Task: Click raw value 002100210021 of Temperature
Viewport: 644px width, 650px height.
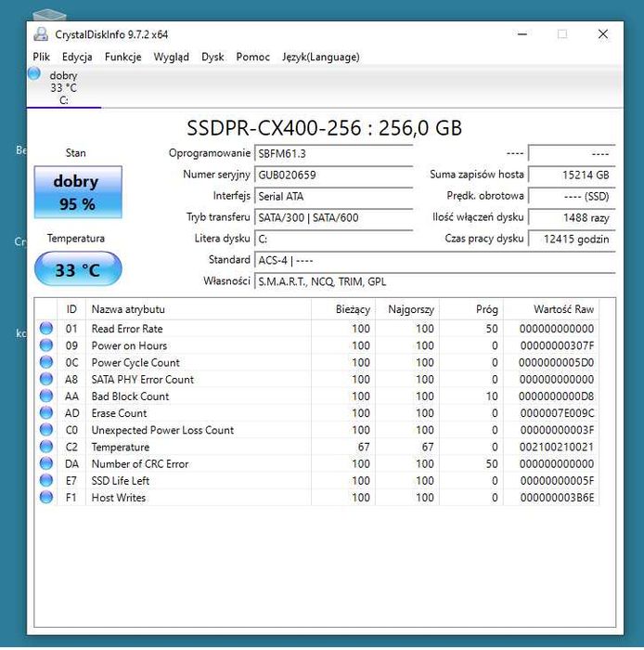Action: pos(557,447)
